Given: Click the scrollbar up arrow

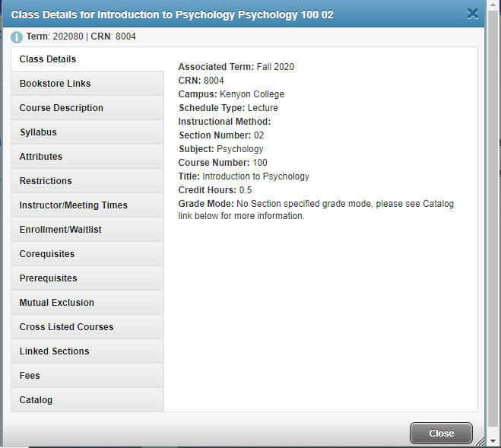Looking at the screenshot, I should (x=493, y=5).
